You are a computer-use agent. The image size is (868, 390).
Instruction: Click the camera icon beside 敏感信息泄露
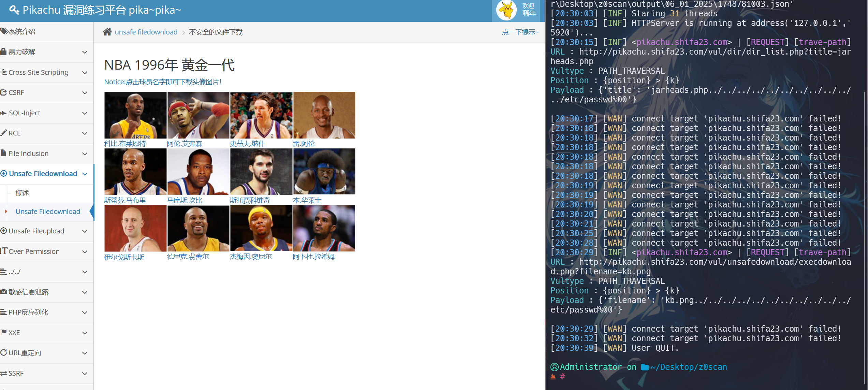point(3,292)
